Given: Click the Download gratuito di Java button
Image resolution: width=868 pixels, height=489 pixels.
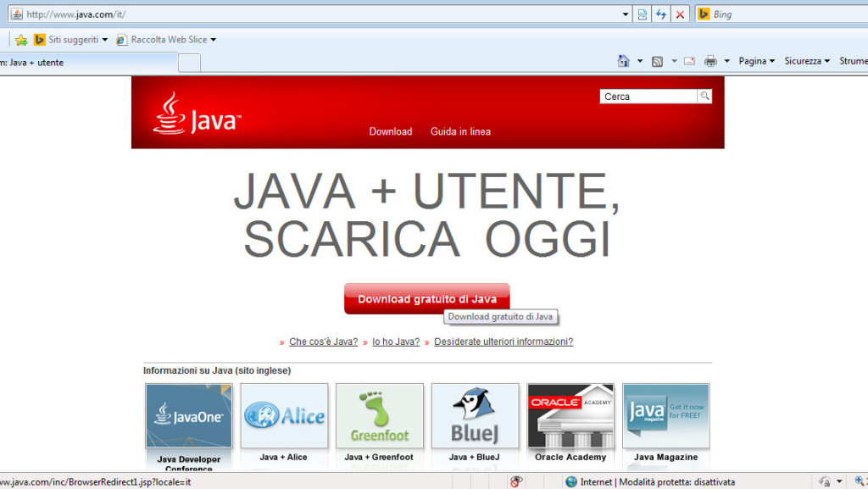Looking at the screenshot, I should [x=427, y=298].
